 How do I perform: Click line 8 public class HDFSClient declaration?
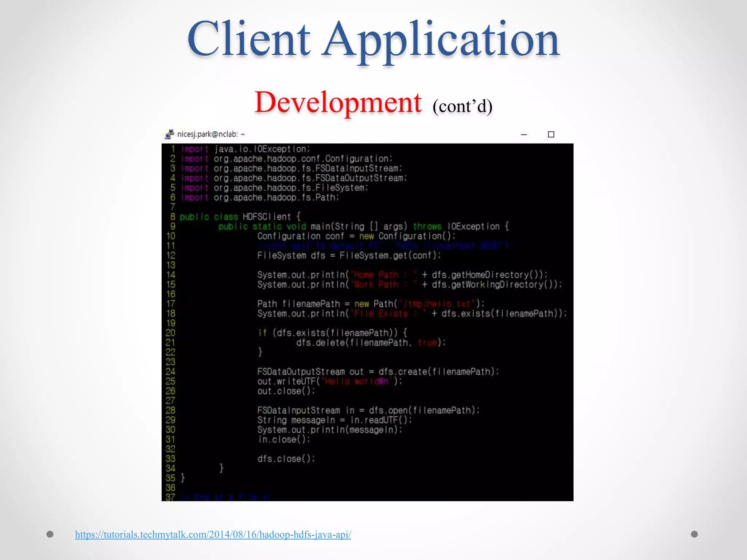[x=240, y=217]
